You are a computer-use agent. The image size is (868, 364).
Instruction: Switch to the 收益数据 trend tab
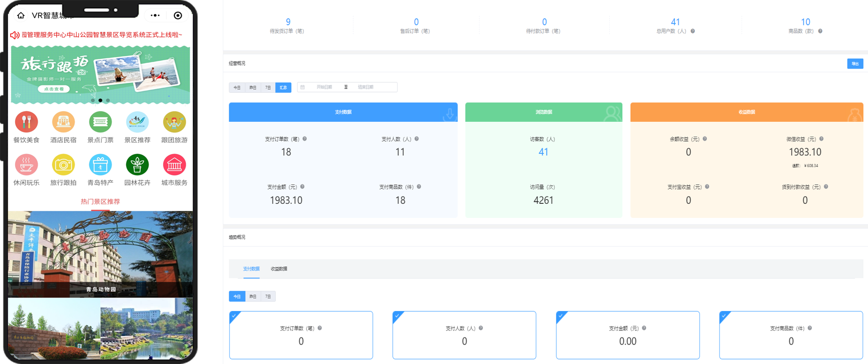tap(279, 269)
